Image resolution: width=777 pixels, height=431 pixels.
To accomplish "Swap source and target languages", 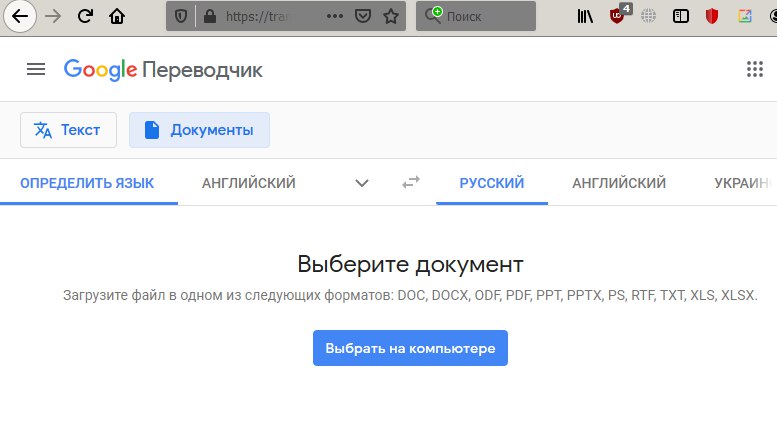I will pyautogui.click(x=411, y=183).
